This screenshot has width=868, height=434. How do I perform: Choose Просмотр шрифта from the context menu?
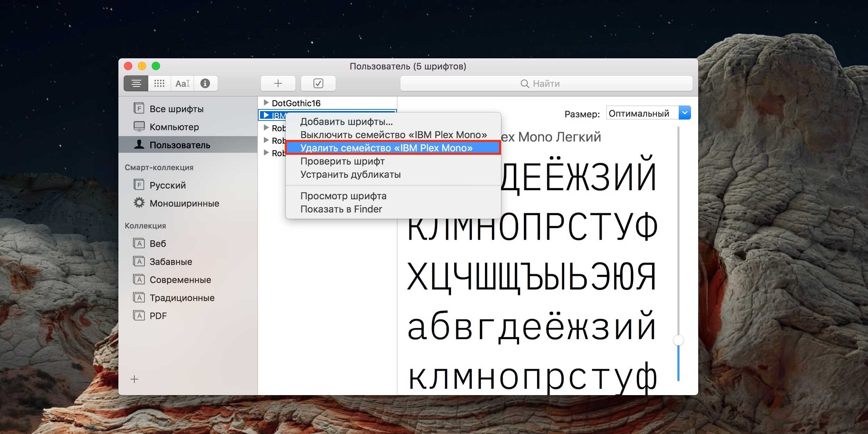pos(393,196)
